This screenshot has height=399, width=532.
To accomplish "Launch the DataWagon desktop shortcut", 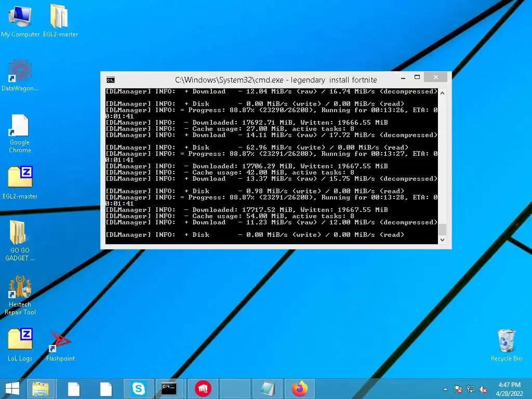I will 20,75.
